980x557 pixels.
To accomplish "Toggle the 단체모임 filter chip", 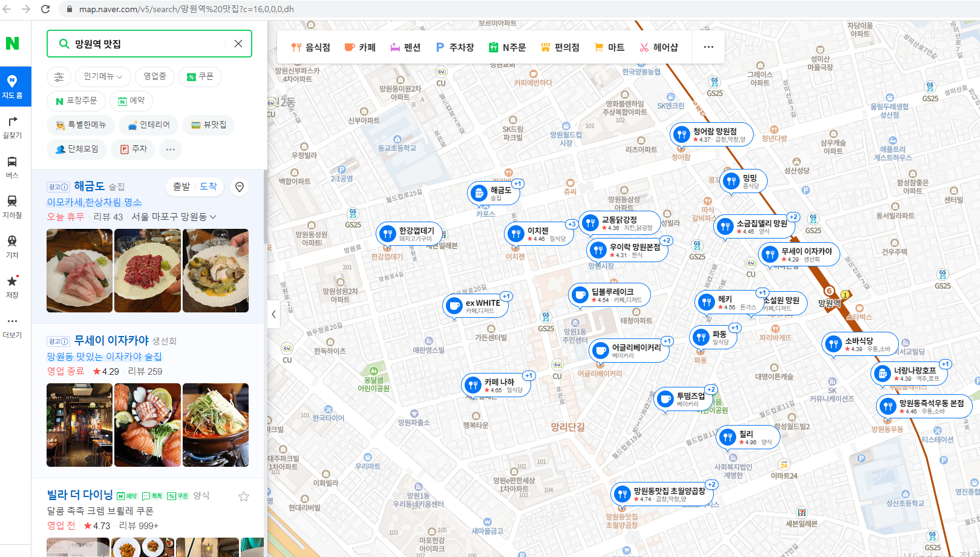I will point(77,150).
